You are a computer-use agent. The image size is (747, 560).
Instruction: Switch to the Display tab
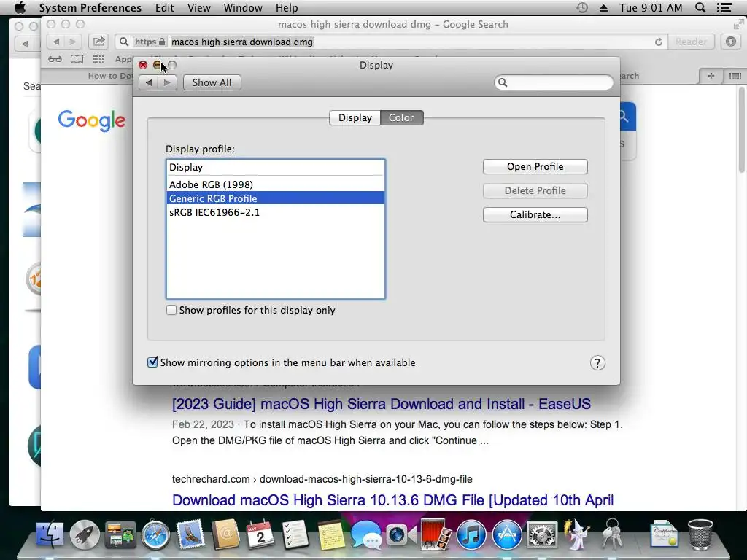(x=355, y=117)
